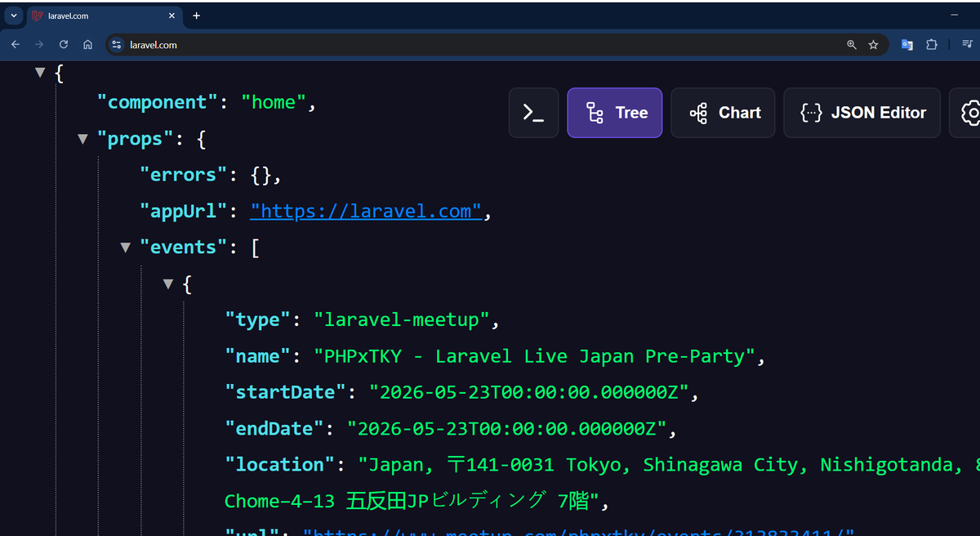This screenshot has width=980, height=536.
Task: Open the Google Translate extension
Action: pos(906,45)
